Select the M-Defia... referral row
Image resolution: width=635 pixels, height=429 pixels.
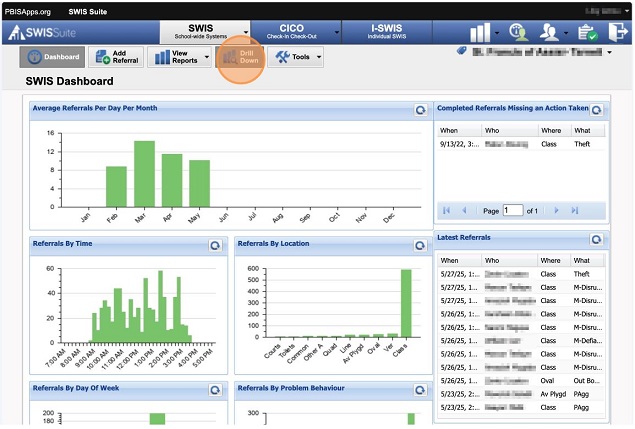521,341
